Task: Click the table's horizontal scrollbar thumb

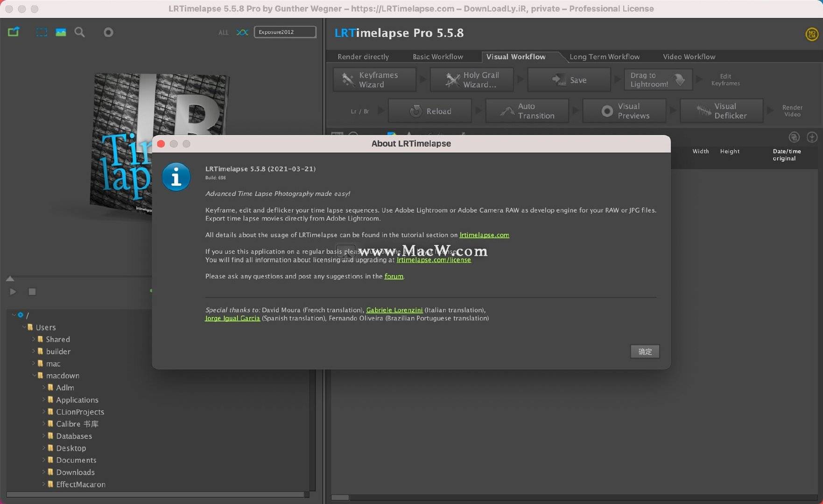Action: [x=340, y=497]
